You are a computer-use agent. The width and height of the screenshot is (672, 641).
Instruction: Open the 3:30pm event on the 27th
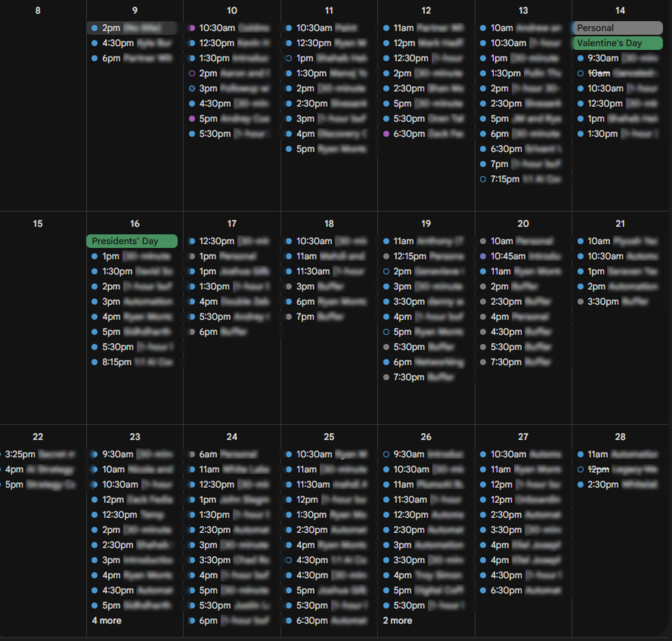click(520, 530)
